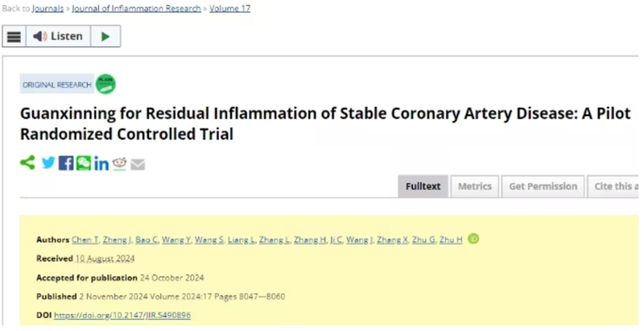Click author name Chen T

(x=85, y=239)
